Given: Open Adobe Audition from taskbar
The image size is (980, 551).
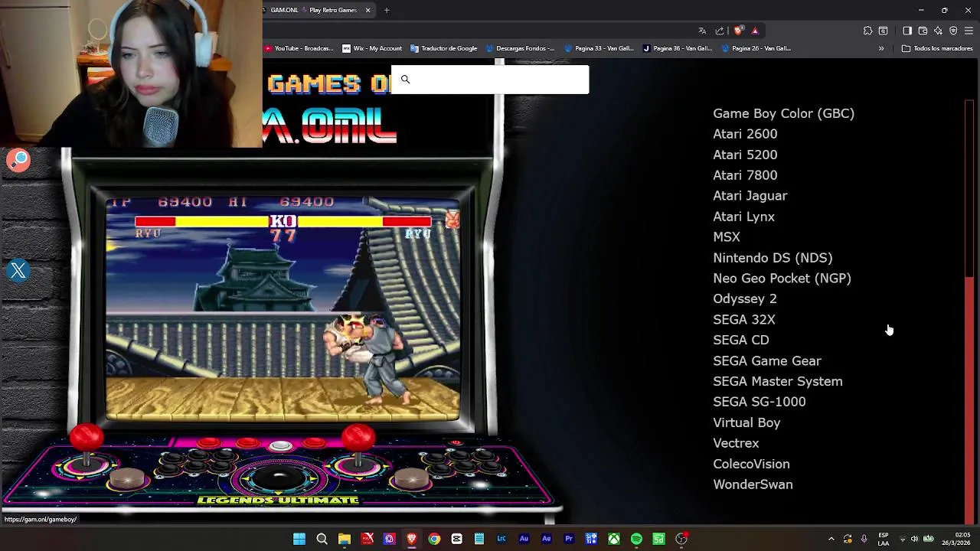Looking at the screenshot, I should [524, 539].
